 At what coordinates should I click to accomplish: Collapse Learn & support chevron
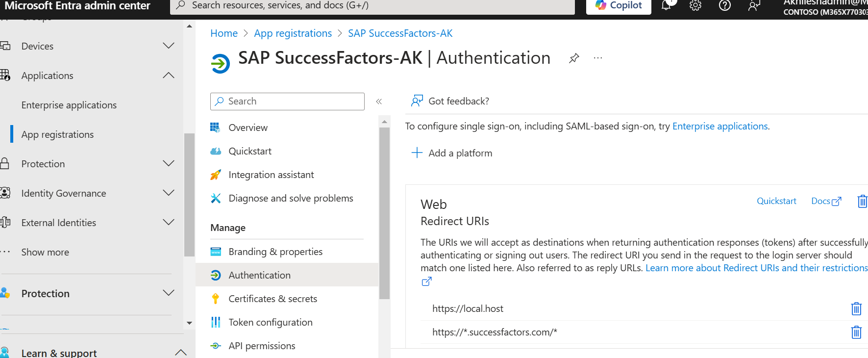181,353
